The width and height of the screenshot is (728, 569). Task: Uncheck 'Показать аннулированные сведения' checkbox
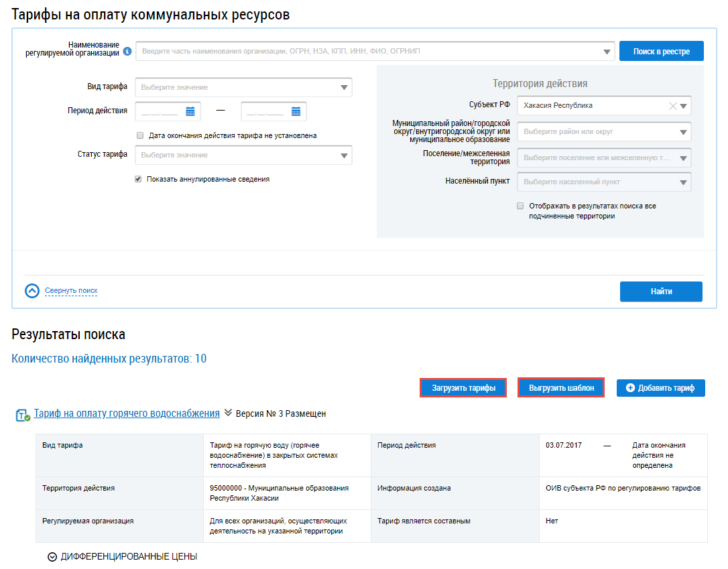pos(138,179)
